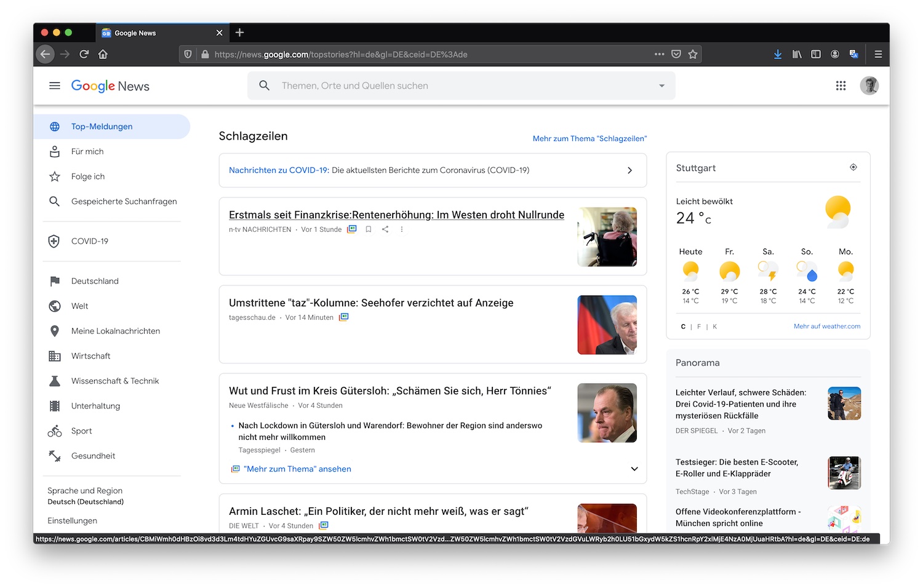Click the Mehr zum Thema "Schlagzeilen" link

[589, 139]
